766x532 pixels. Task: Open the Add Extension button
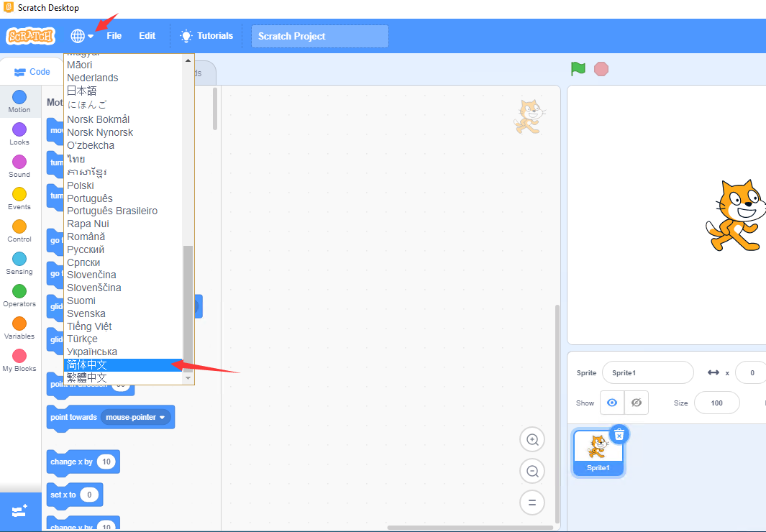coord(20,511)
